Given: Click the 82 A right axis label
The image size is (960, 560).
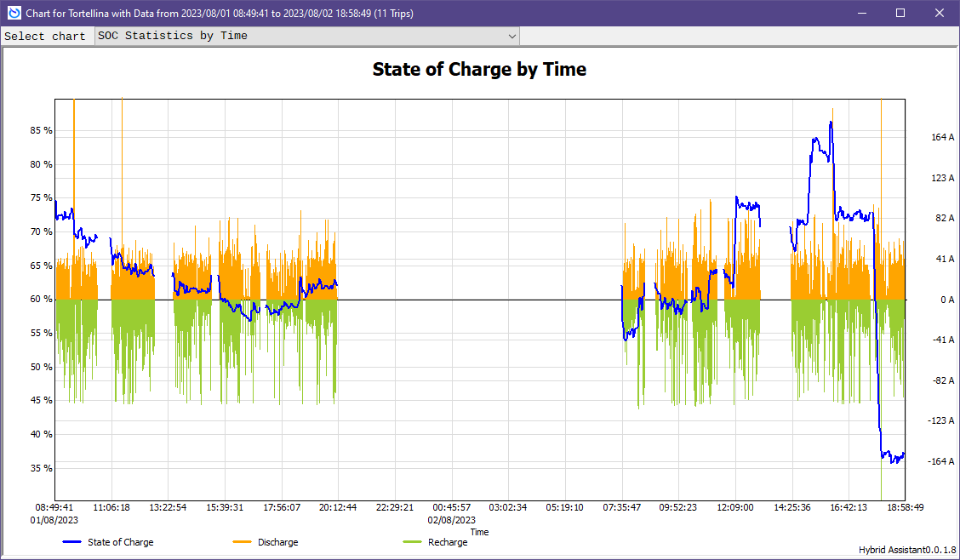Looking at the screenshot, I should click(x=945, y=218).
